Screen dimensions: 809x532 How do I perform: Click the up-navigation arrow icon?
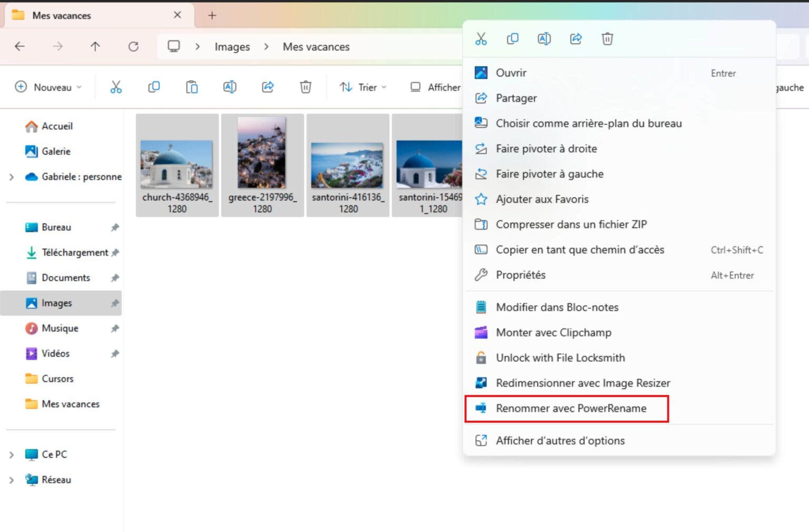click(95, 46)
